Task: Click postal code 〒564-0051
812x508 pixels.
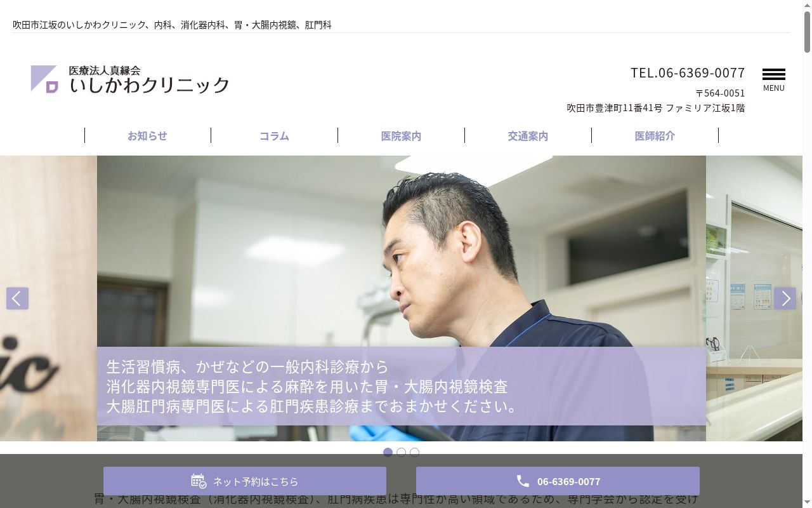Action: 720,93
